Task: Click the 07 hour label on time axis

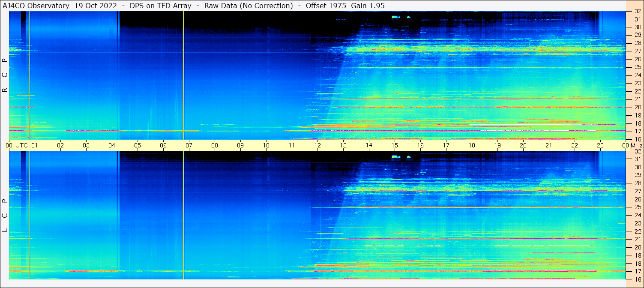Action: tap(189, 145)
